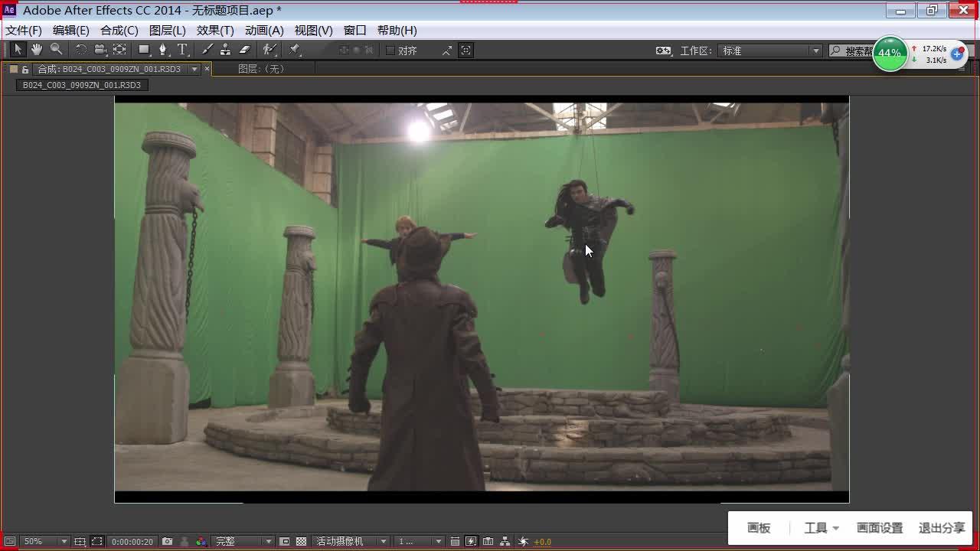The height and width of the screenshot is (551, 980).
Task: Open the 工具 tools dropdown
Action: (x=822, y=528)
